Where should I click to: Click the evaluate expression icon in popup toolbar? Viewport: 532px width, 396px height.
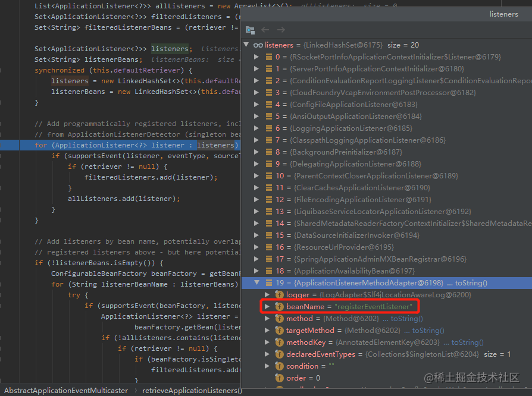pyautogui.click(x=250, y=30)
